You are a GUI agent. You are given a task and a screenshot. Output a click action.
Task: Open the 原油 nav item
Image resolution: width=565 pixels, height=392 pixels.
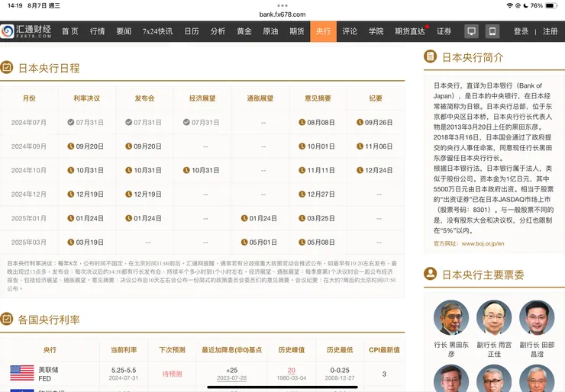270,31
